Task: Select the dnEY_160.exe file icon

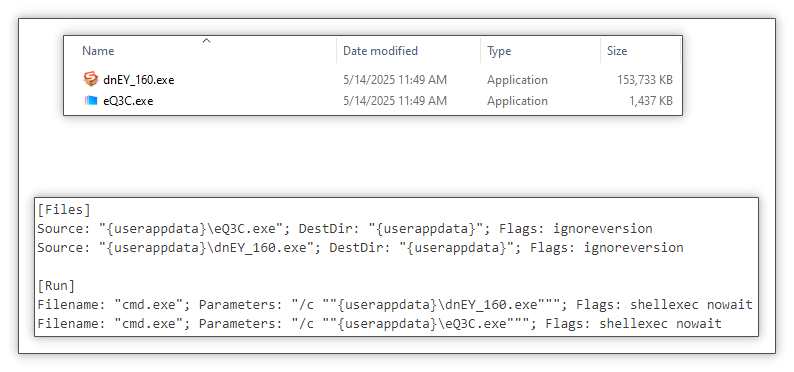Action: 91,79
